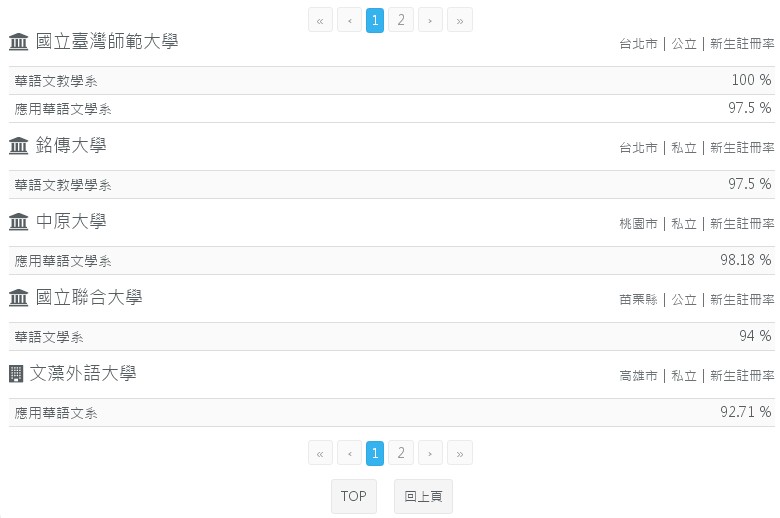Click the institution icon beside 銘傳大學
This screenshot has width=780, height=518.
(18, 146)
